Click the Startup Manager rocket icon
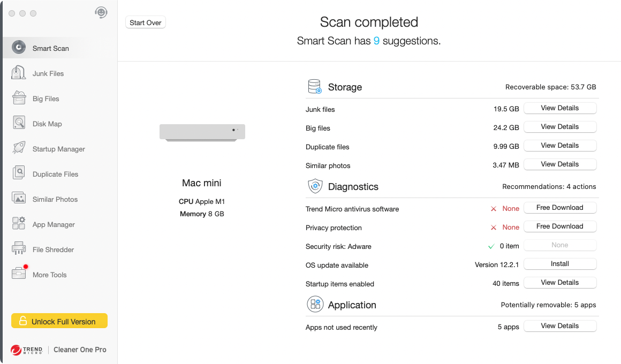Screen dimensions: 621x364 click(x=19, y=149)
